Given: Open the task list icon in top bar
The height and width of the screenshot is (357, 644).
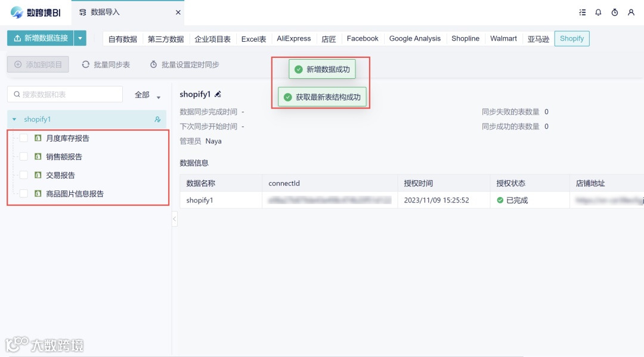Looking at the screenshot, I should 583,12.
